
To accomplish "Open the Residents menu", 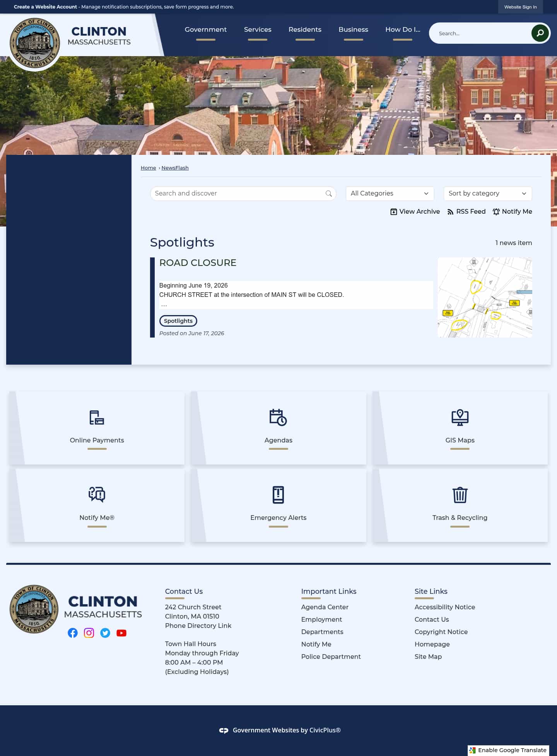I will (305, 30).
